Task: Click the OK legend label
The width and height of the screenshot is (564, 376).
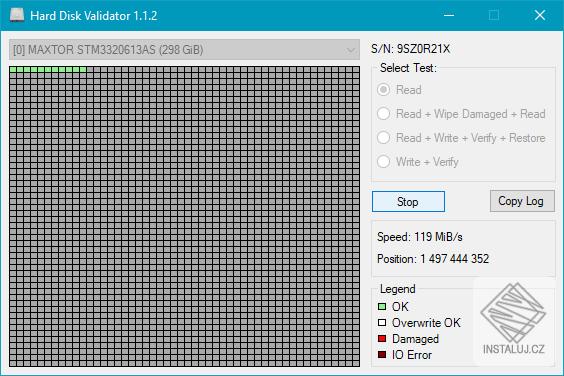Action: coord(400,307)
